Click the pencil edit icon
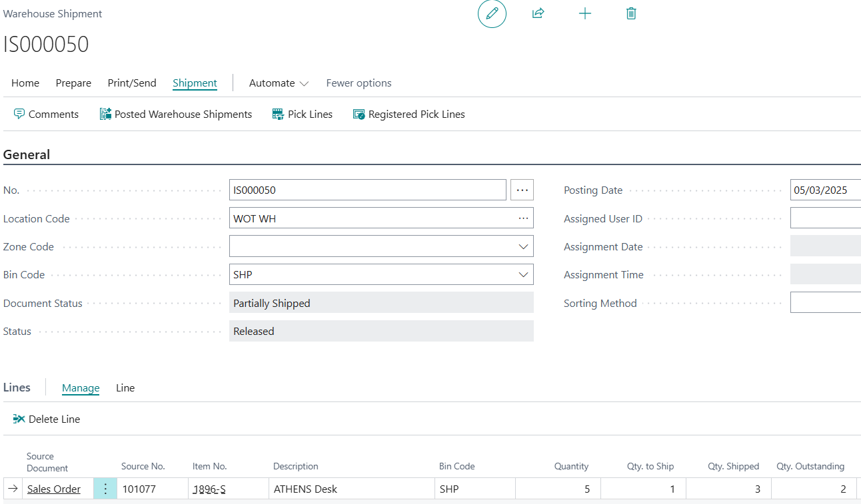The width and height of the screenshot is (861, 504). click(492, 13)
